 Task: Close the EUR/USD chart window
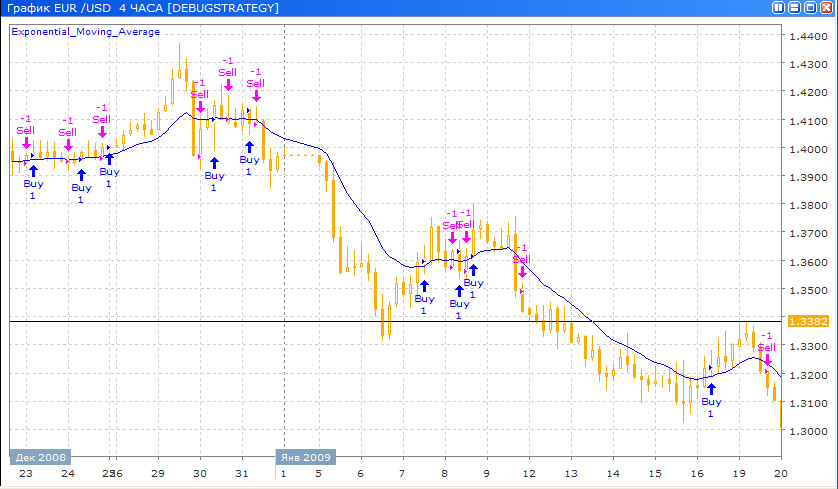(827, 8)
